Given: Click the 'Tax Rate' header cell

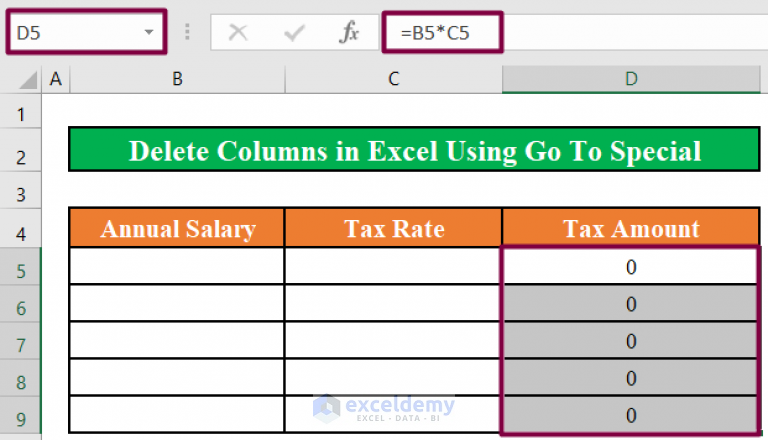Looking at the screenshot, I should click(x=393, y=228).
